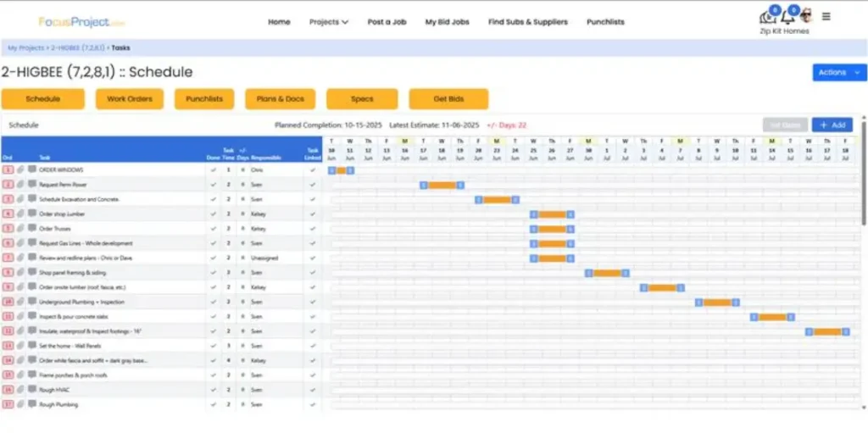The image size is (868, 433).
Task: Click the orange Gantt bar for Order Trusses
Action: point(552,229)
